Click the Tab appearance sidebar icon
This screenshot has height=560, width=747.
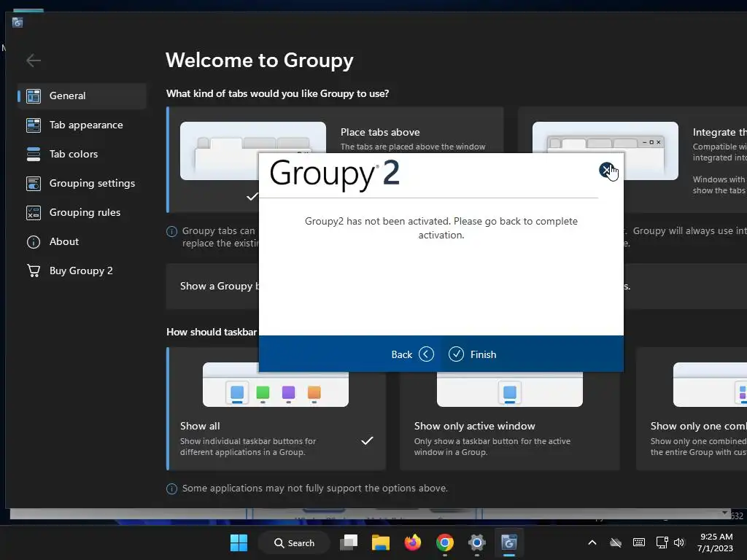point(34,125)
